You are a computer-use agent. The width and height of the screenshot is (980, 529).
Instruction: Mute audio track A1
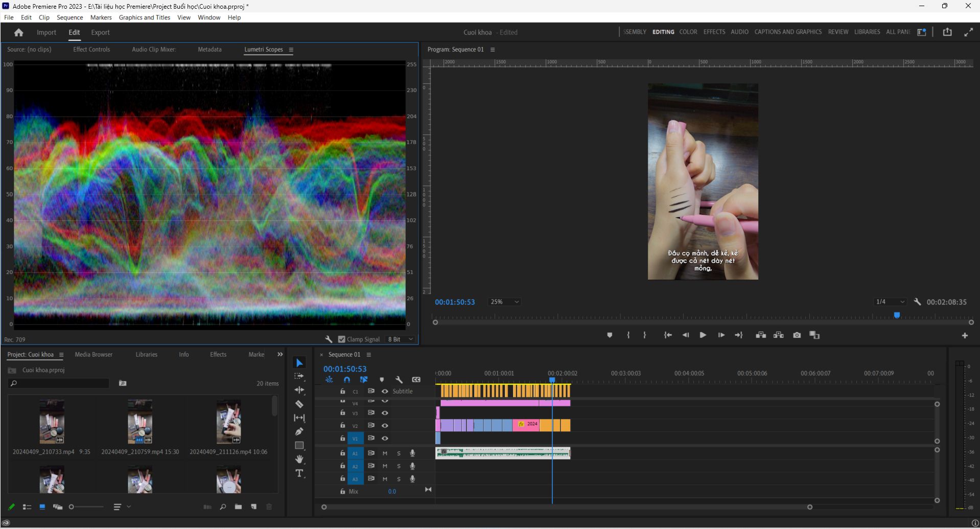pyautogui.click(x=385, y=453)
